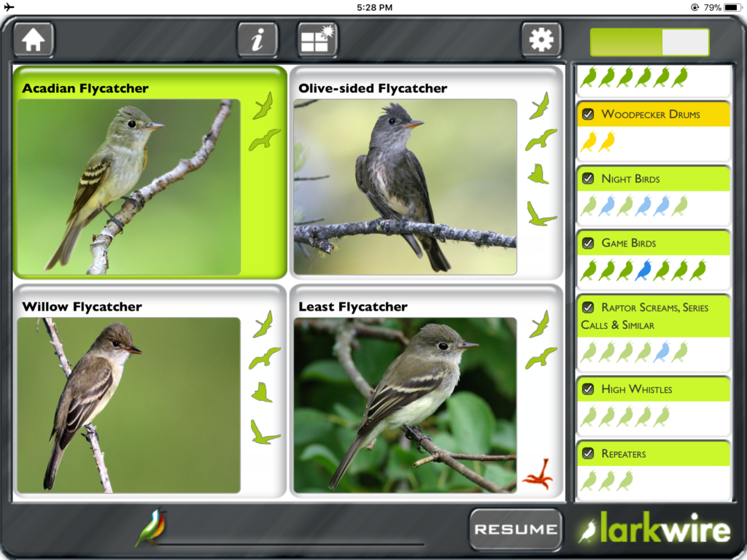Click the Game Birds group header

click(654, 243)
